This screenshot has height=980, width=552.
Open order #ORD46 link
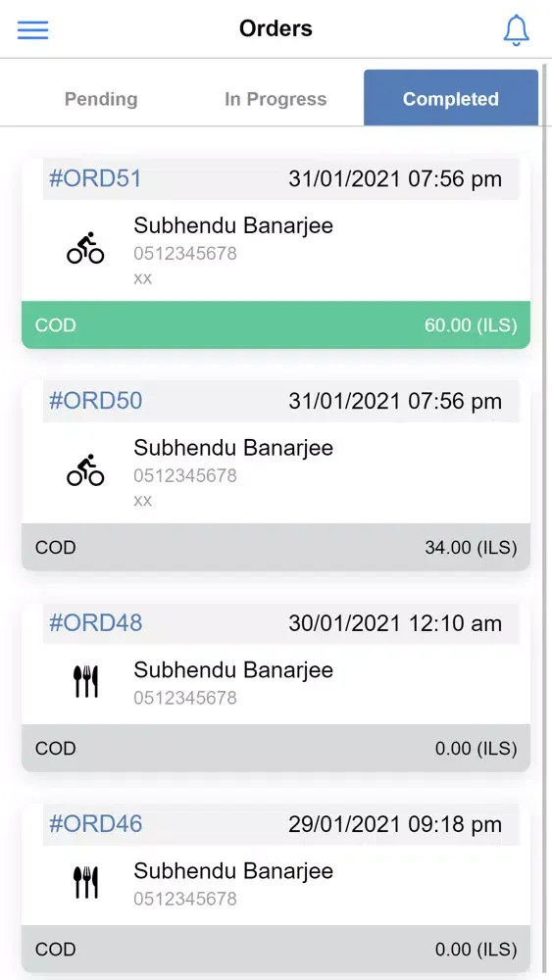(96, 824)
